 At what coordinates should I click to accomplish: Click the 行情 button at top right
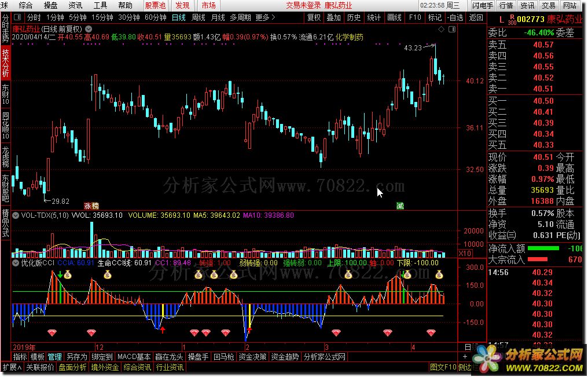[506, 5]
